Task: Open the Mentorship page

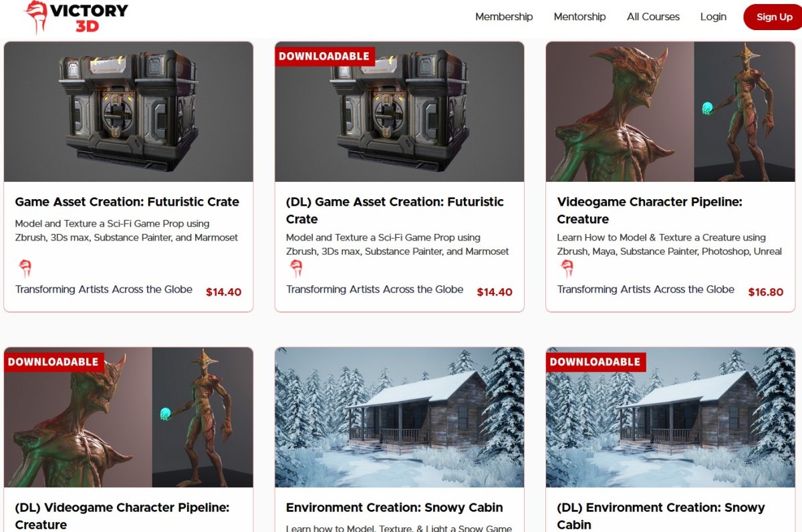Action: [579, 17]
